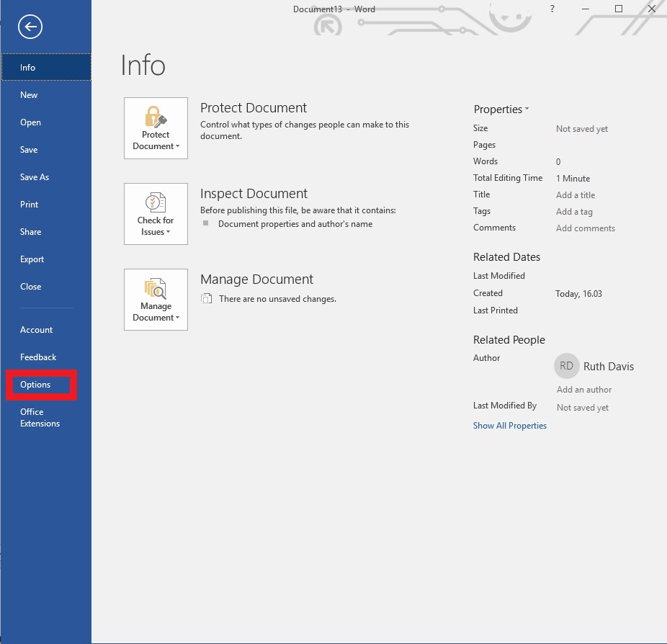Screen dimensions: 667x644
Task: Click the document properties icon beside Inspect warning
Action: point(205,223)
